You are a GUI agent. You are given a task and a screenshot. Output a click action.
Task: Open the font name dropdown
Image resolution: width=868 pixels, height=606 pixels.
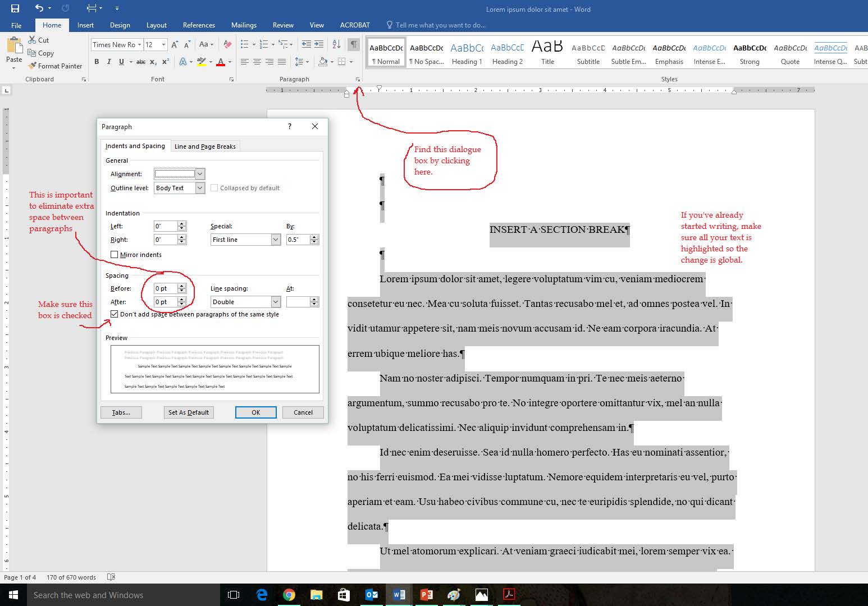(x=139, y=44)
